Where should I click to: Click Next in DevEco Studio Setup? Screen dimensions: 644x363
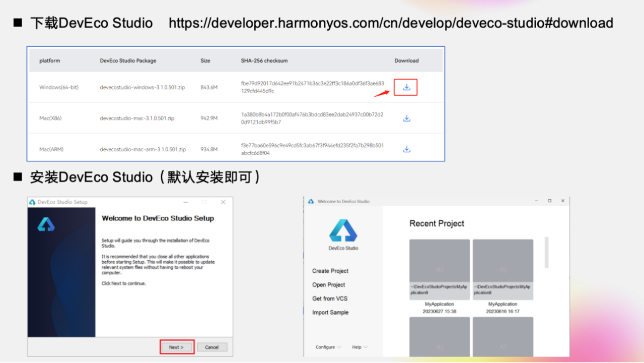177,347
